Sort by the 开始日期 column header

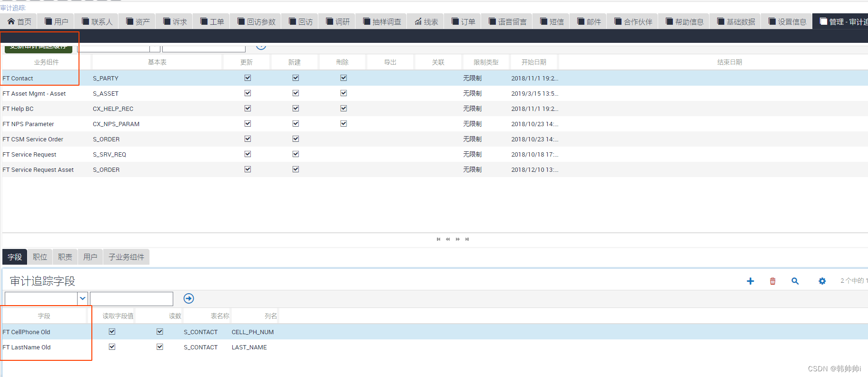(x=534, y=62)
